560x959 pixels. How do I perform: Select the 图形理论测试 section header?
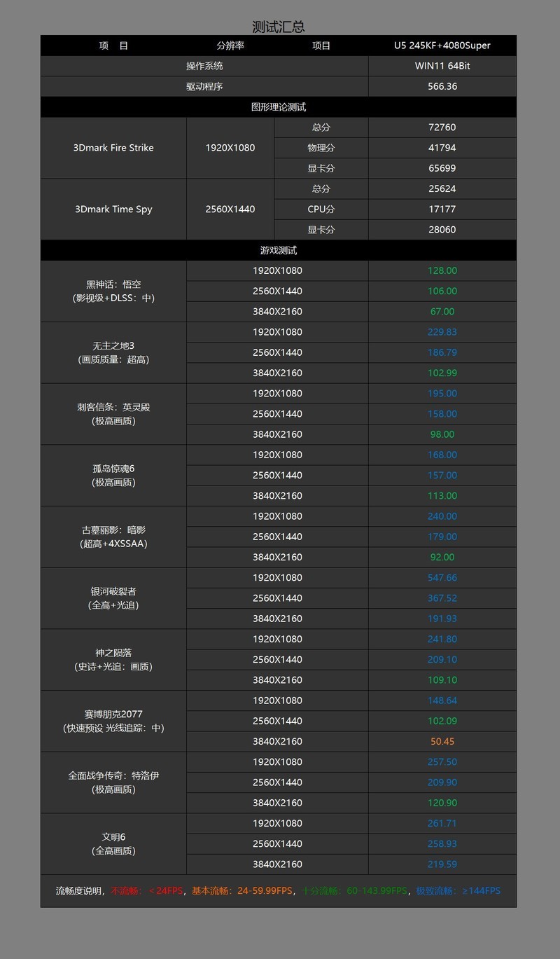click(279, 106)
